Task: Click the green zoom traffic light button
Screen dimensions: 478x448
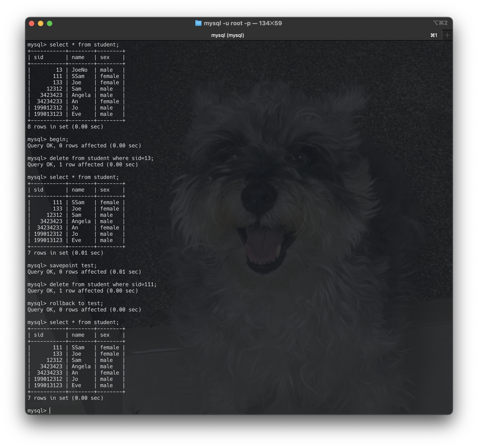Action: (49, 23)
